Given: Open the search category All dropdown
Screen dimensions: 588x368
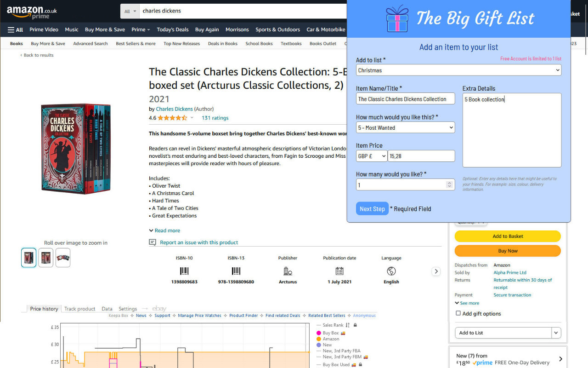Looking at the screenshot, I should point(130,11).
